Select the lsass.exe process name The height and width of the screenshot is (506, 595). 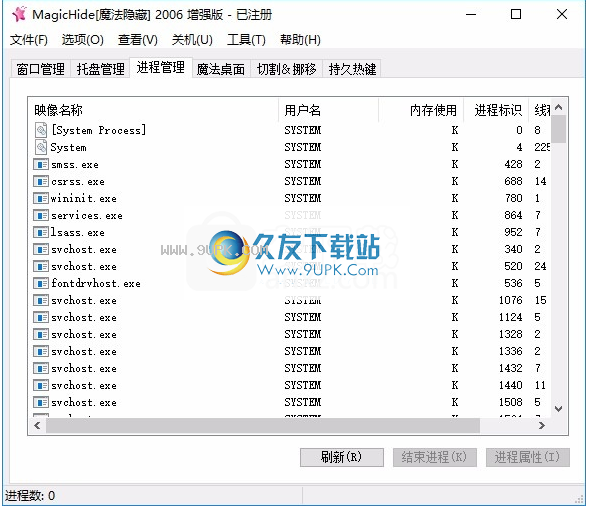point(78,232)
